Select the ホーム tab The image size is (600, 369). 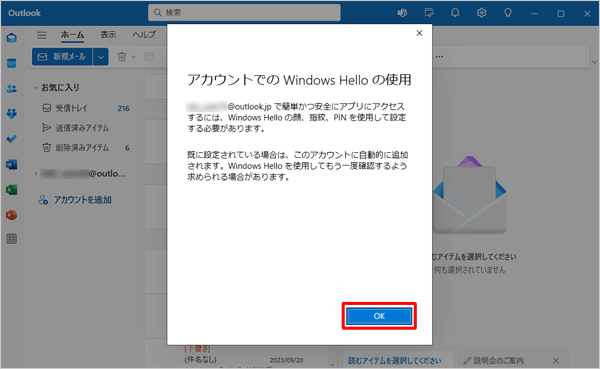coord(72,35)
